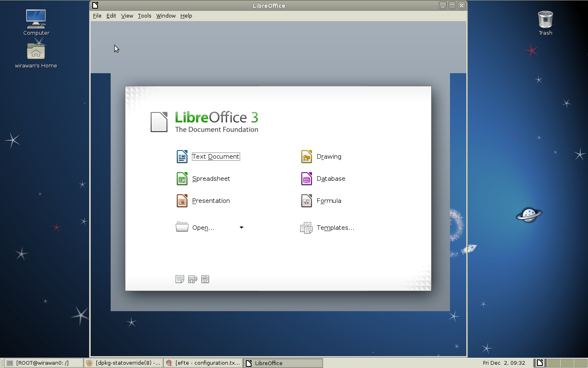Create a new Presentation
588x368 pixels.
(203, 201)
